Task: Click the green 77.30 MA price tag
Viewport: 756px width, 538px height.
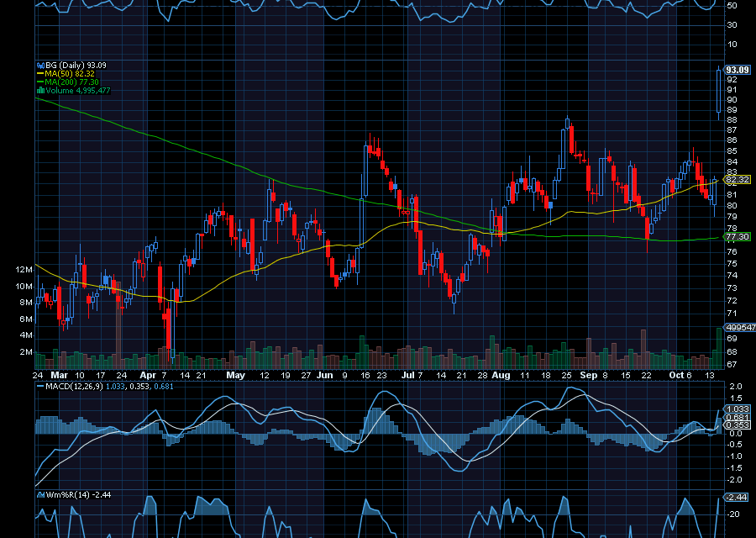Action: [737, 238]
